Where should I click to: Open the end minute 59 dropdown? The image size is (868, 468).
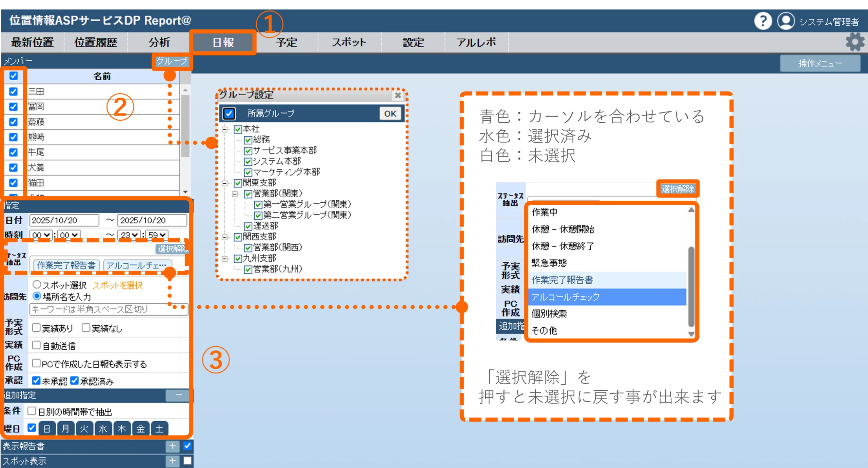(157, 235)
